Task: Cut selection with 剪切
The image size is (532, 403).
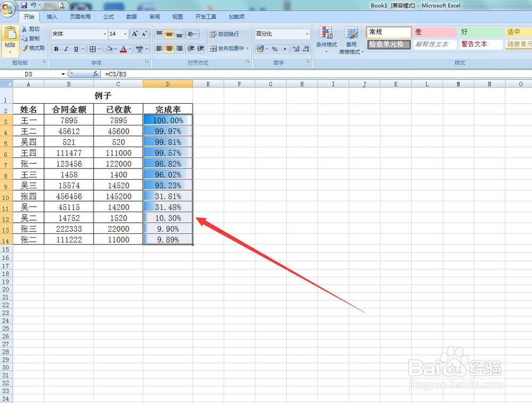Action: click(x=30, y=29)
